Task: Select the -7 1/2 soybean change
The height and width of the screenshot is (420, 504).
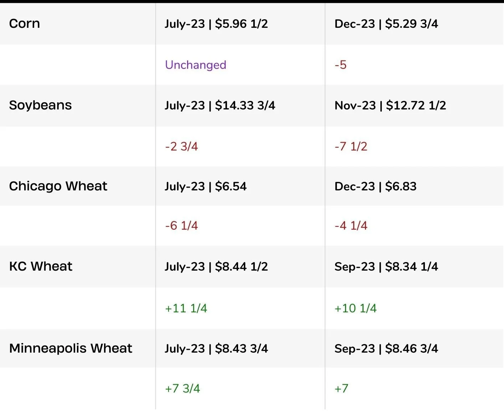Action: [351, 147]
